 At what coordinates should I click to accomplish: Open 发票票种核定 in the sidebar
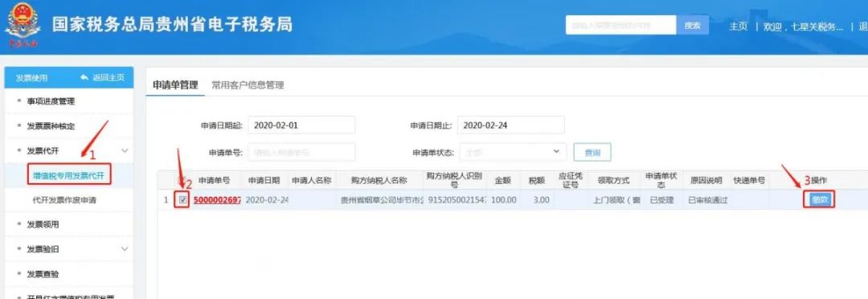point(51,126)
